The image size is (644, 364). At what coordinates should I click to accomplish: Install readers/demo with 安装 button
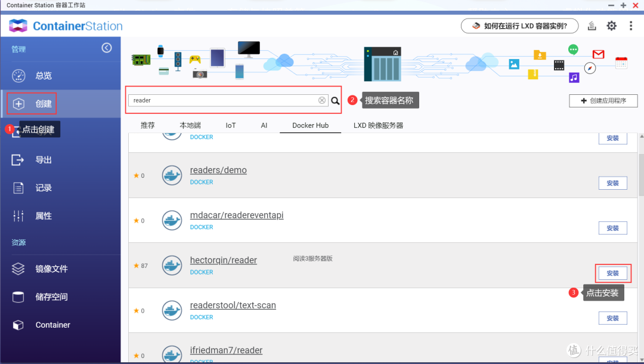pos(613,183)
